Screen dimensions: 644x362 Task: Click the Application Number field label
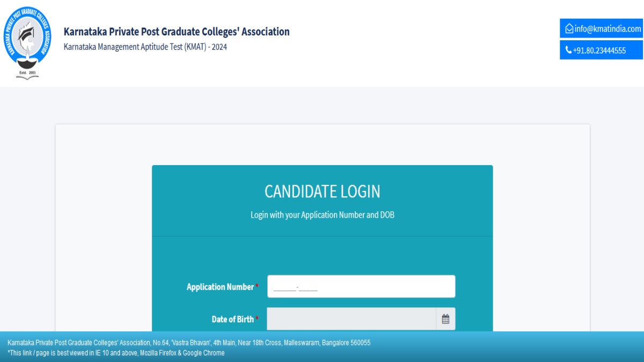220,287
